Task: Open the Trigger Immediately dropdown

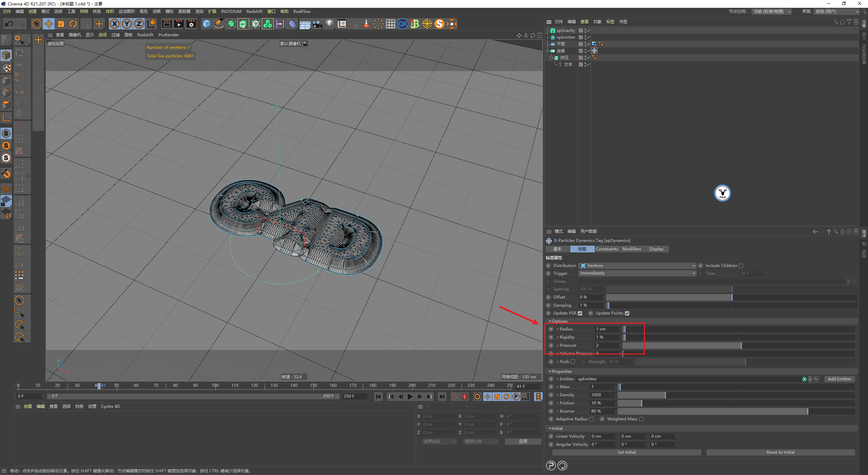Action: (x=637, y=273)
